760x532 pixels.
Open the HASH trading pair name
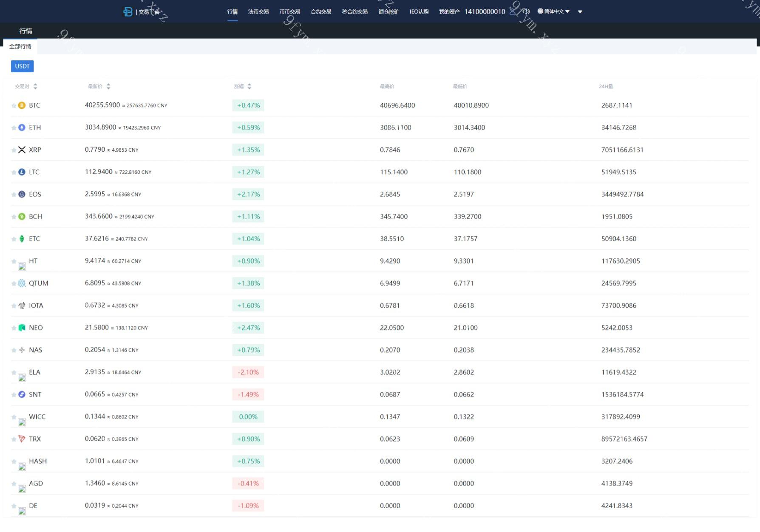point(38,461)
